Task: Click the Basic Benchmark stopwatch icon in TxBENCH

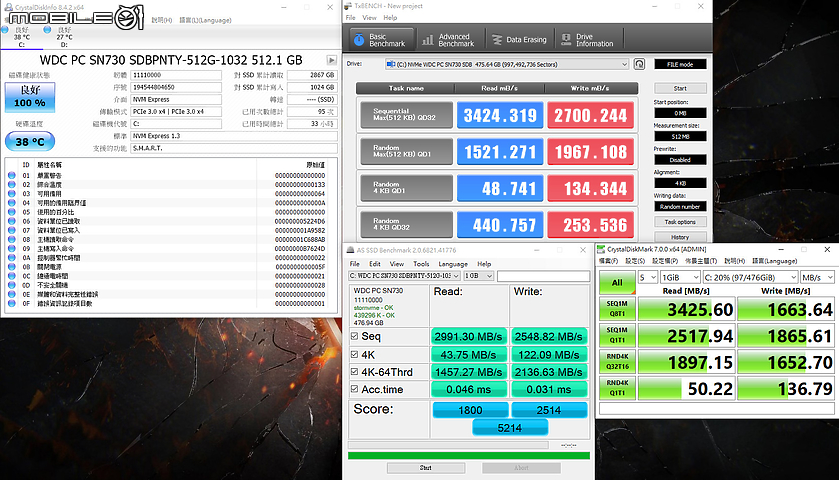Action: click(359, 40)
